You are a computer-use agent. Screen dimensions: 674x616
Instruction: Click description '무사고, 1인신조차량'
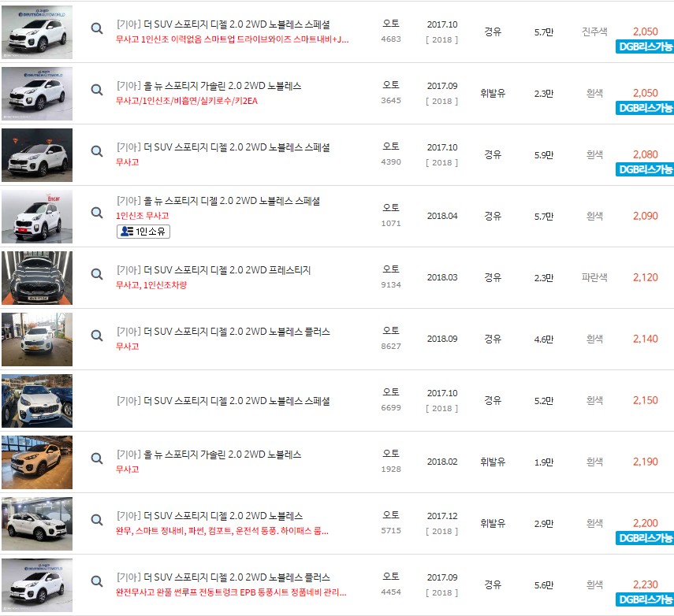[x=151, y=285]
